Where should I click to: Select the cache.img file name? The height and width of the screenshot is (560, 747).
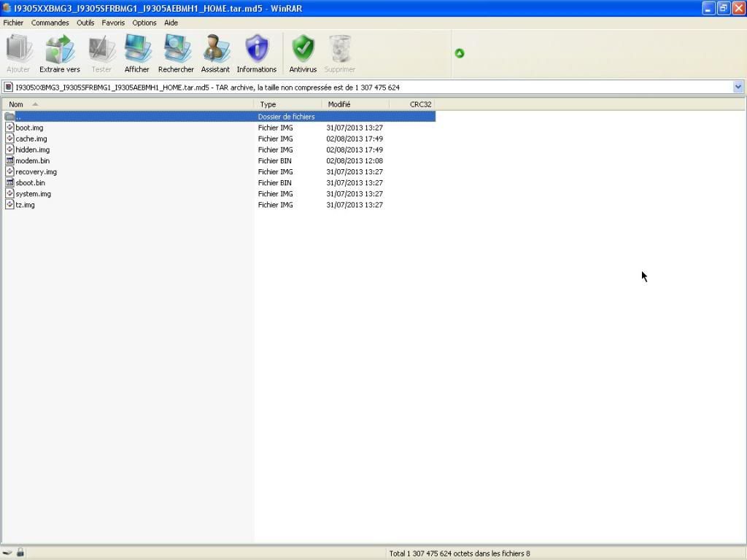click(31, 139)
